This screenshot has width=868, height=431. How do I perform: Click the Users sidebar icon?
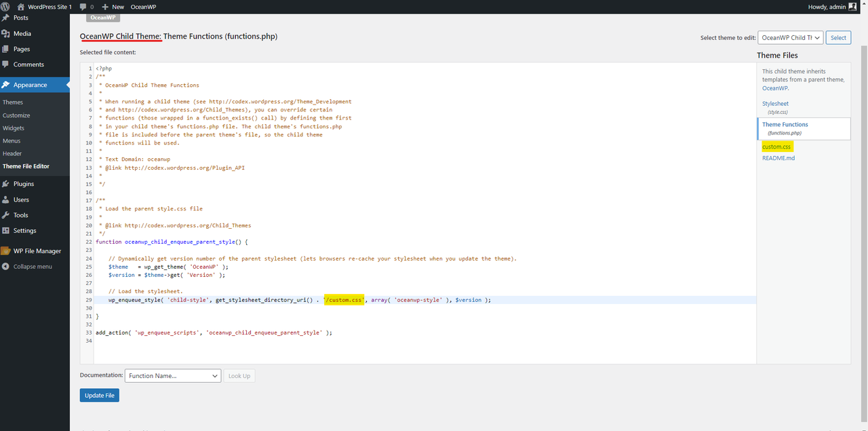(6, 200)
